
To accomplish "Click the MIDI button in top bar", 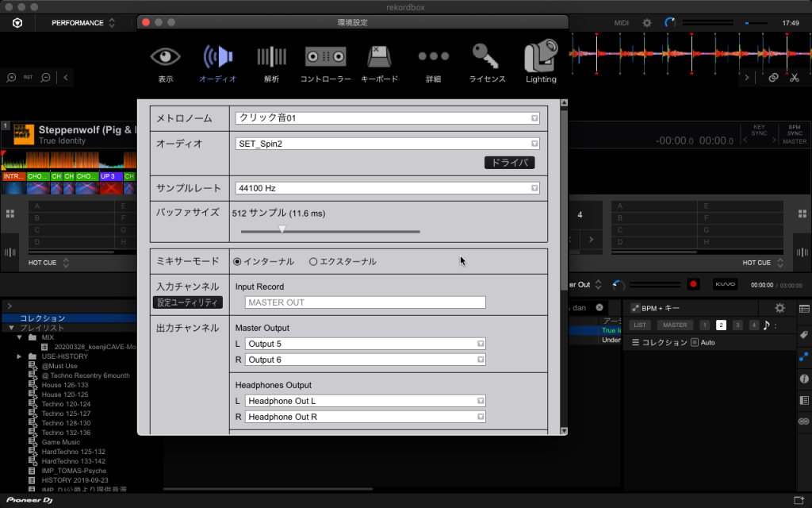I will coord(622,23).
